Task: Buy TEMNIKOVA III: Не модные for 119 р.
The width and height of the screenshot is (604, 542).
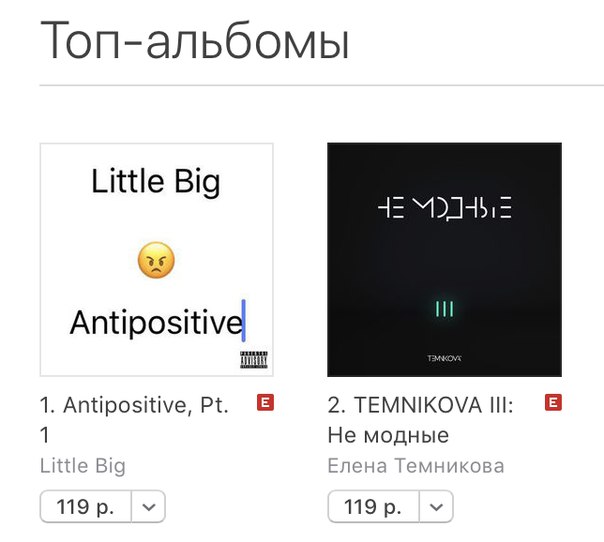Action: click(373, 507)
